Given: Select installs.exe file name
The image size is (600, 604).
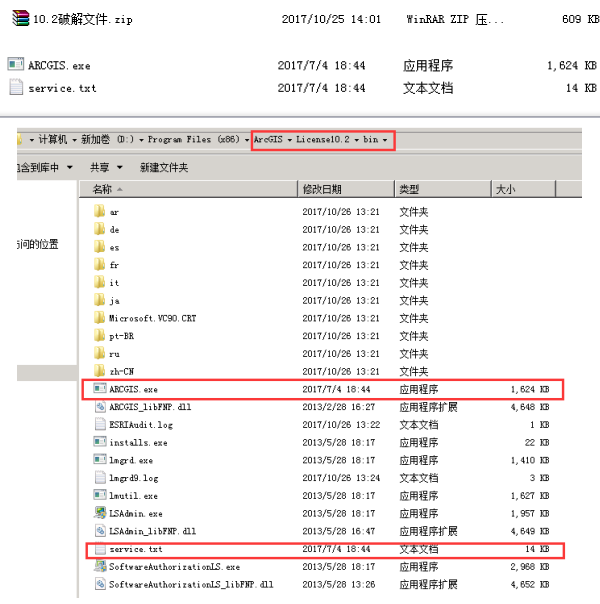Looking at the screenshot, I should tap(138, 442).
